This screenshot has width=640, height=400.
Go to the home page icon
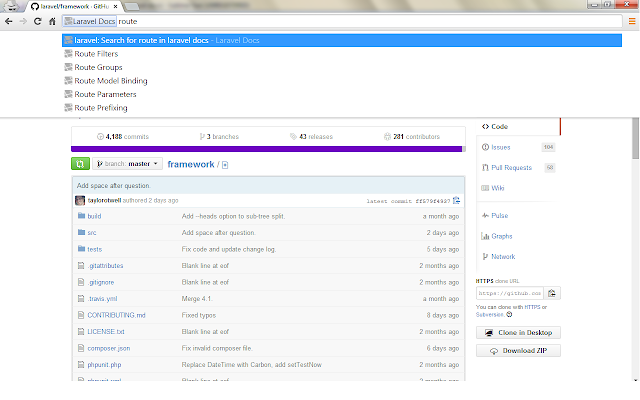(x=52, y=21)
